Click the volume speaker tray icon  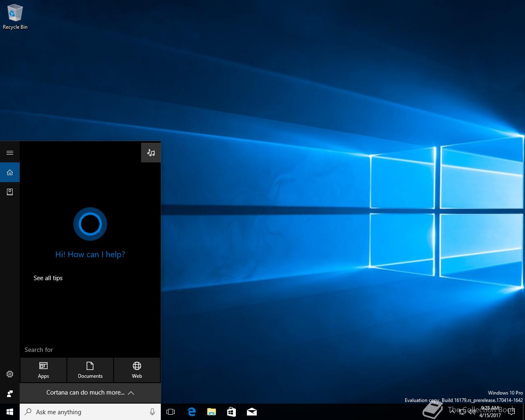[x=472, y=412]
